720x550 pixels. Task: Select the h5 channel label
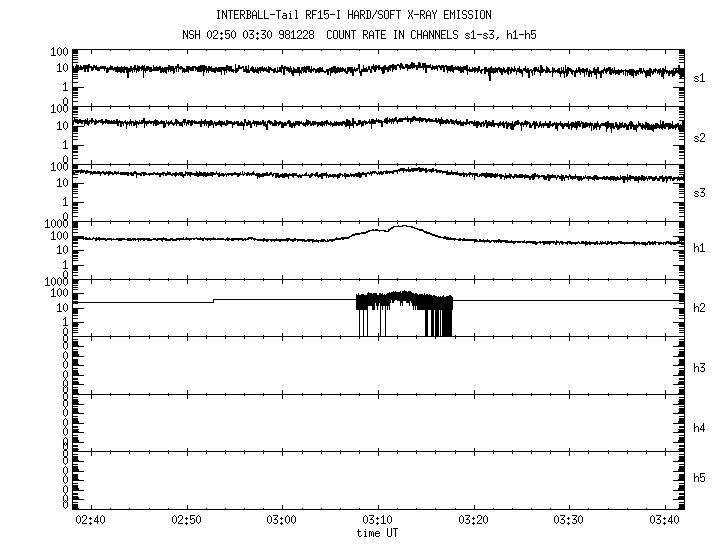point(699,479)
